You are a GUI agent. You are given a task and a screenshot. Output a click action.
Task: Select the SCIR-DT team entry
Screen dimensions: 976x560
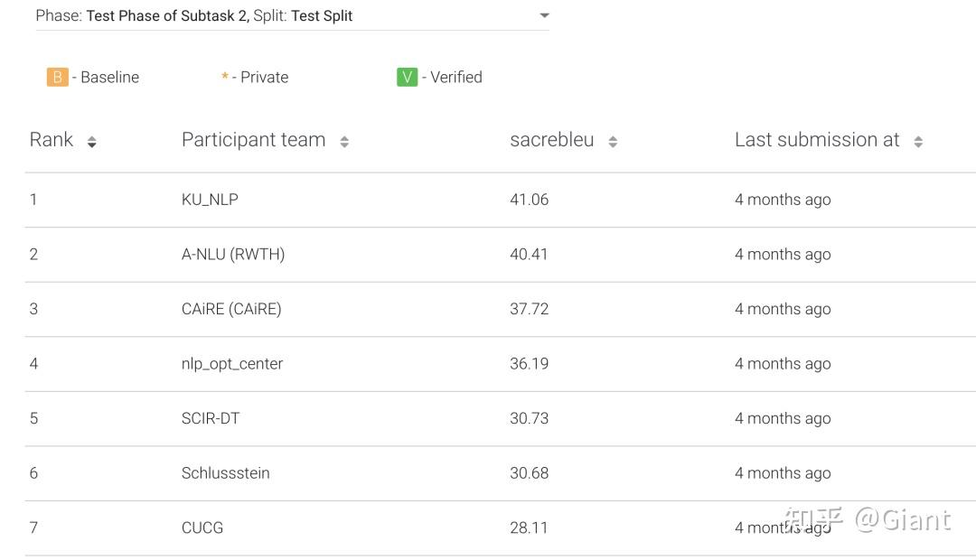point(211,418)
